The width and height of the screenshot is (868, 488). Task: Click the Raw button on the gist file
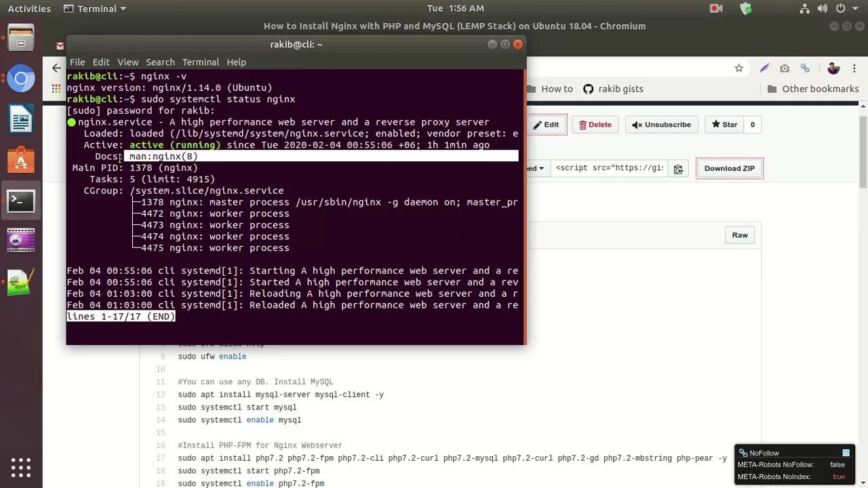click(740, 235)
